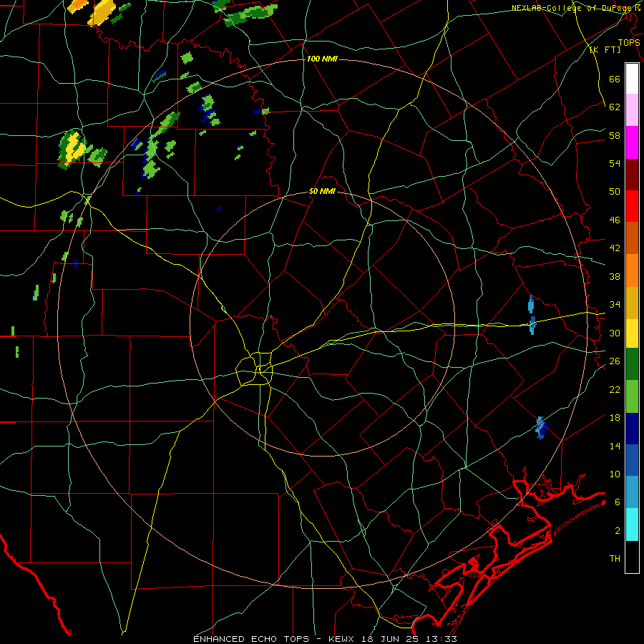Click the legend value "6"
Viewport: 644px width, 644px height.
(x=618, y=502)
